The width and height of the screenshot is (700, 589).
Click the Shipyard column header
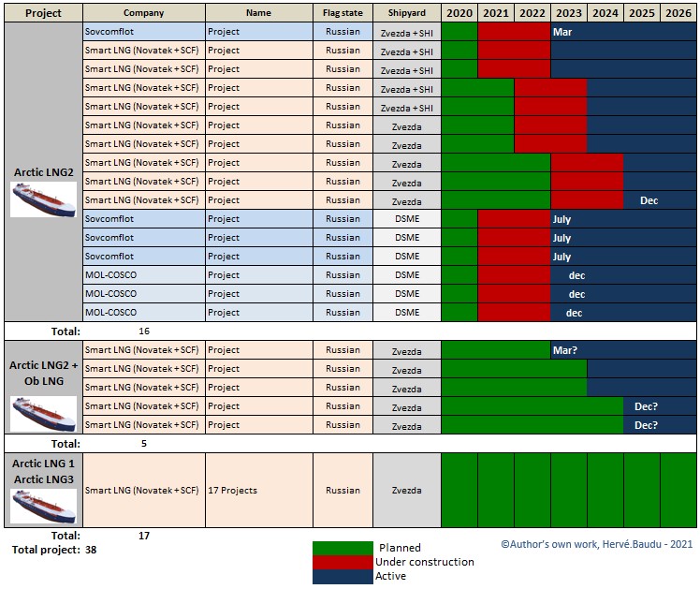click(x=406, y=13)
